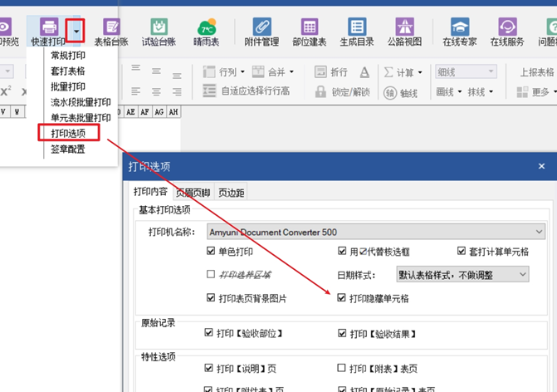The image size is (557, 392).
Task: Open the 打印机名称 printer combo box
Action: (x=375, y=232)
